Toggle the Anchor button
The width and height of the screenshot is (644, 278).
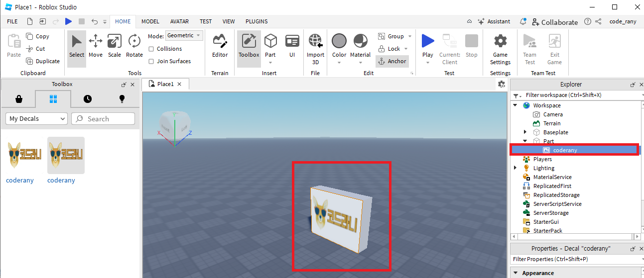[392, 61]
